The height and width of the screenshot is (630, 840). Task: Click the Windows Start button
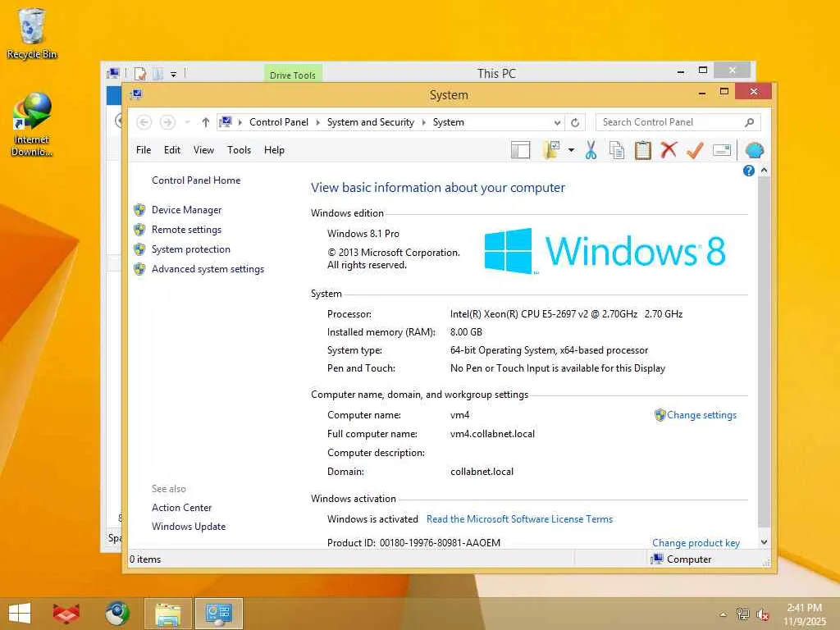[20, 614]
